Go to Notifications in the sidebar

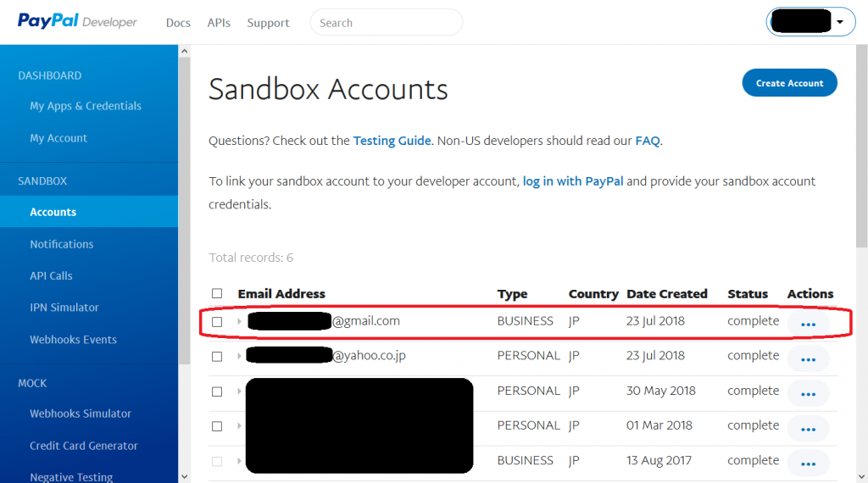[62, 244]
